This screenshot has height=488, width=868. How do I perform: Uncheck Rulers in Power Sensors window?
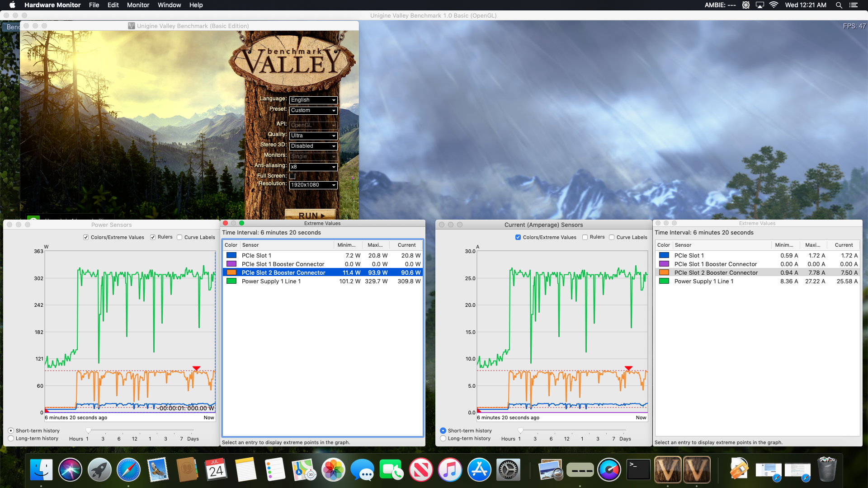[153, 237]
